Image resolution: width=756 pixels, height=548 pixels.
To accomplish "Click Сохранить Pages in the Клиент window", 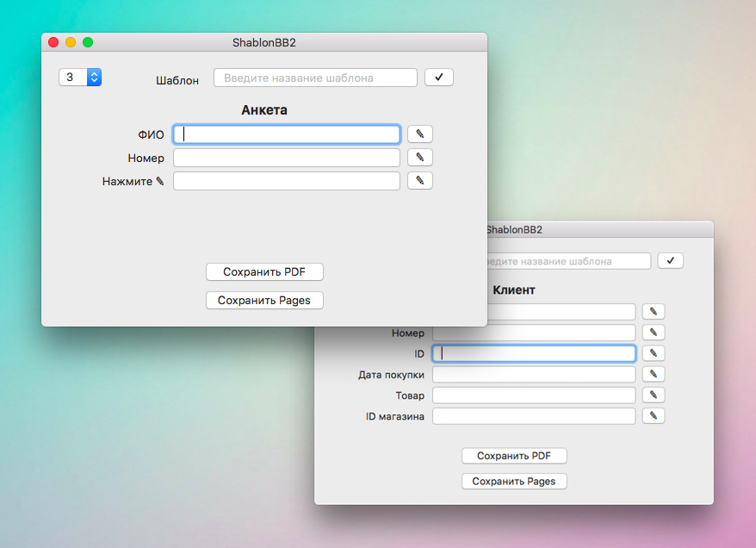I will coord(514,482).
